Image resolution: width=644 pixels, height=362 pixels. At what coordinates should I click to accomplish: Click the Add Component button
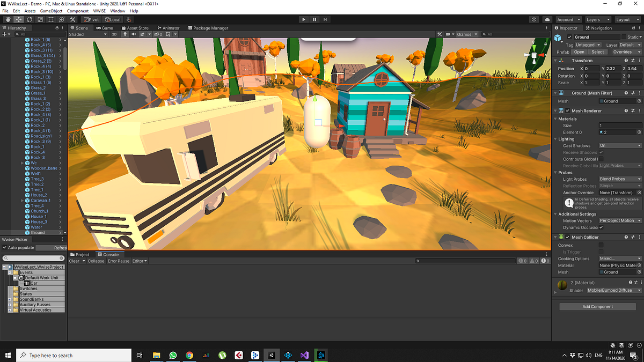click(x=597, y=306)
